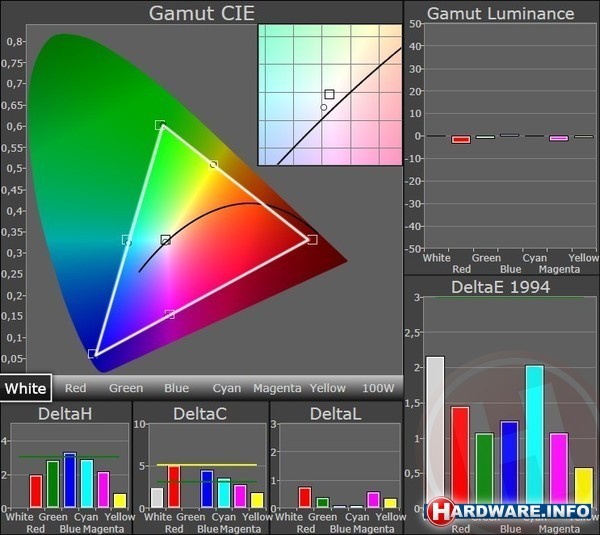Click the cyan bar in DeltaH chart
Image resolution: width=600 pixels, height=535 pixels.
(87, 484)
